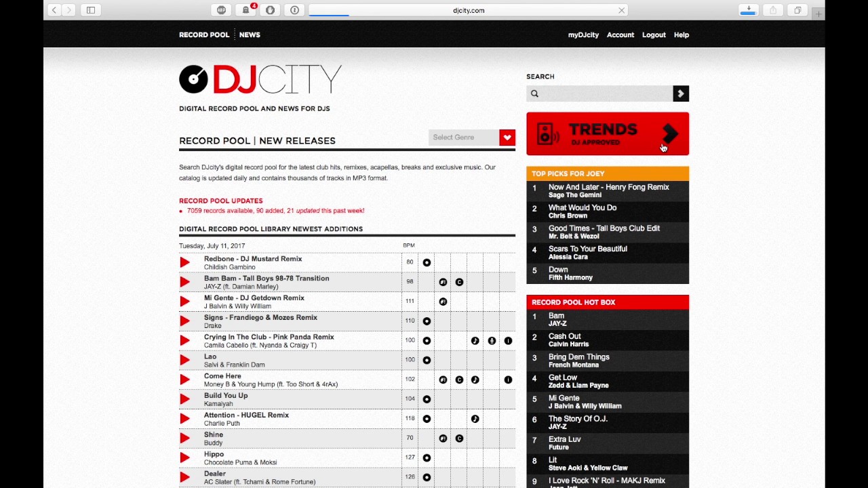Click the dirty version icon for Mi Gente
Image resolution: width=868 pixels, height=488 pixels.
[x=443, y=302]
